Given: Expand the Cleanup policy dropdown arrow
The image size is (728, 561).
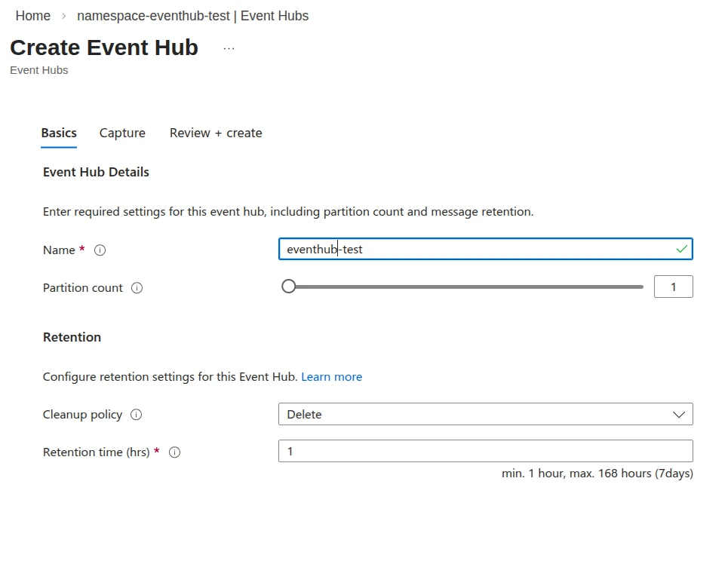Looking at the screenshot, I should pyautogui.click(x=678, y=415).
